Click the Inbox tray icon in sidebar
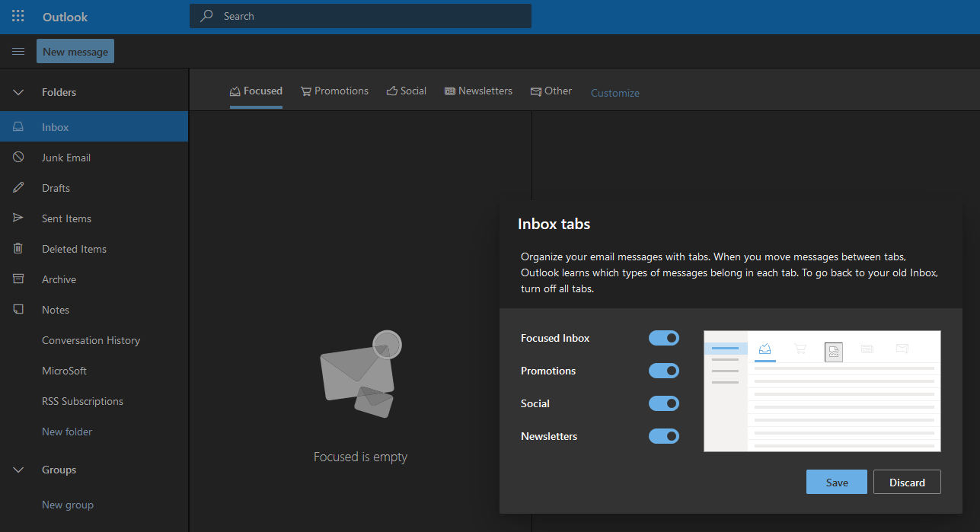This screenshot has height=532, width=980. point(18,127)
